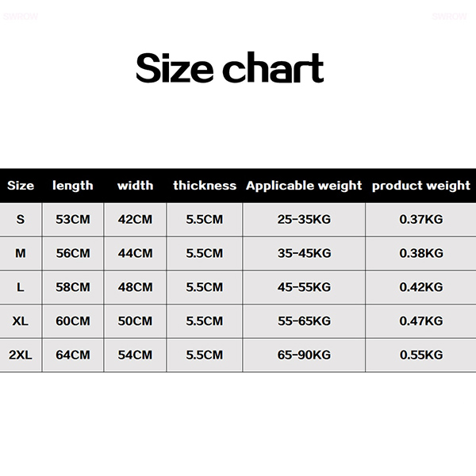Select the "Applicable weight" header

pyautogui.click(x=304, y=186)
